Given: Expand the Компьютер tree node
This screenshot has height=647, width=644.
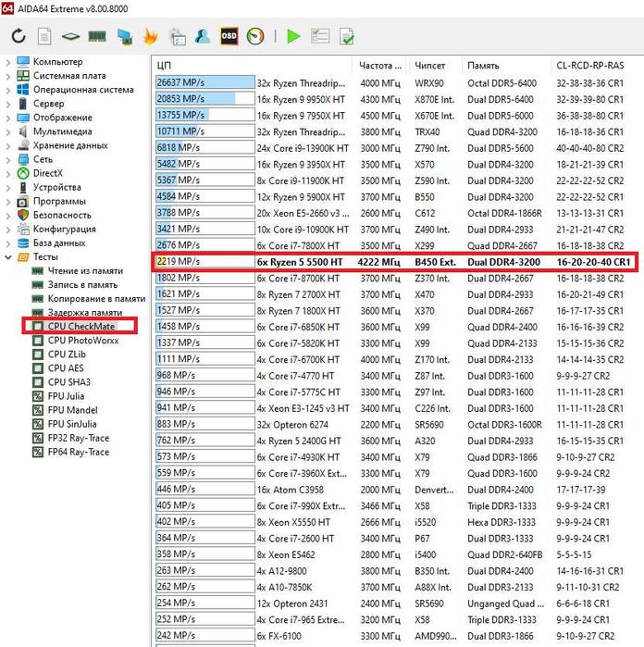Looking at the screenshot, I should coord(7,62).
